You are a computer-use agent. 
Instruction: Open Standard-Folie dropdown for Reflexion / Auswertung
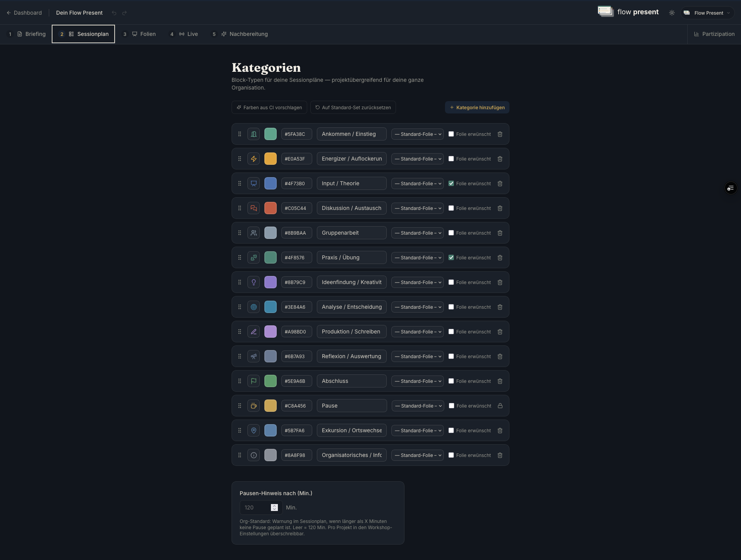[x=418, y=356]
